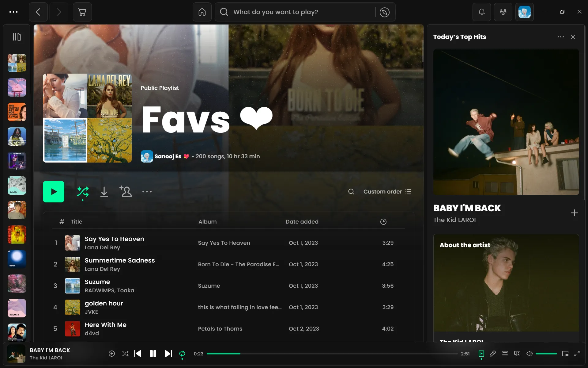Open the miniplayer
This screenshot has width=588, height=368.
(x=565, y=354)
